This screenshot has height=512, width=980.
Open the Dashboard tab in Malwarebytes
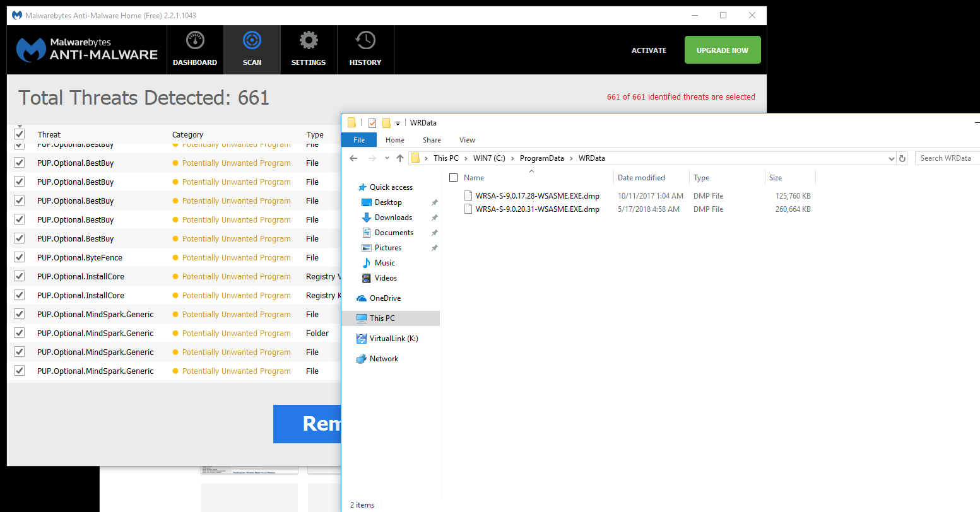[195, 50]
